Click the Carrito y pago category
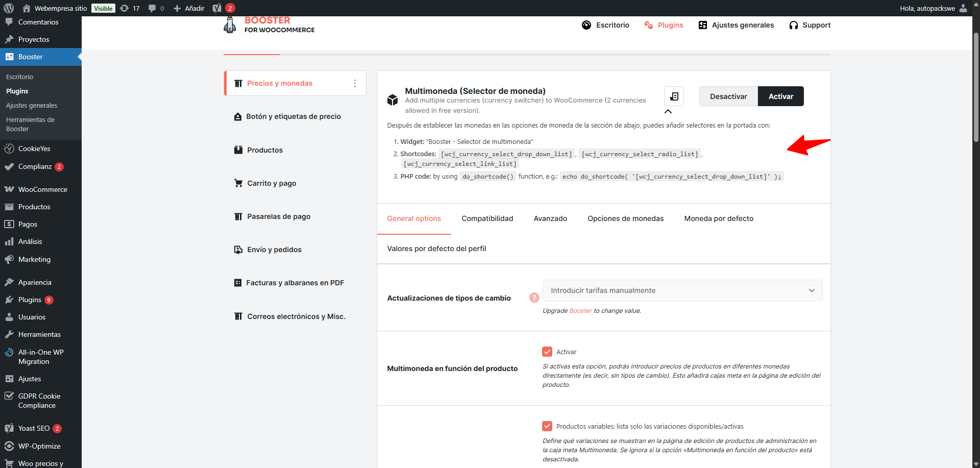Screen dimensions: 980x468 pyautogui.click(x=272, y=183)
